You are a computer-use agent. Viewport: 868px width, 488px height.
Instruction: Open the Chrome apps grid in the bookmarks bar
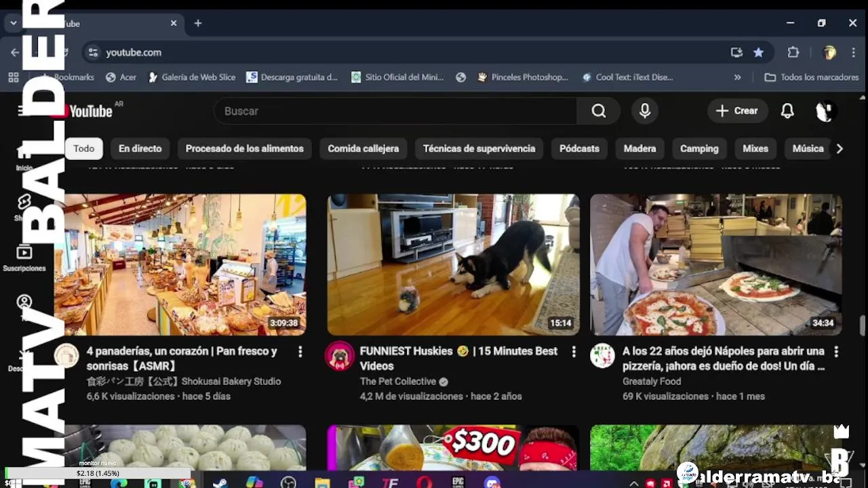pyautogui.click(x=13, y=77)
